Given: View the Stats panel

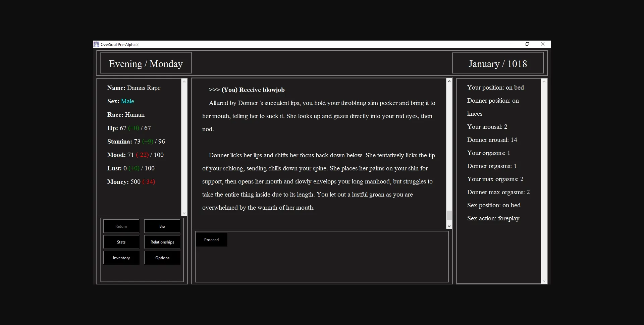Looking at the screenshot, I should coord(121,242).
